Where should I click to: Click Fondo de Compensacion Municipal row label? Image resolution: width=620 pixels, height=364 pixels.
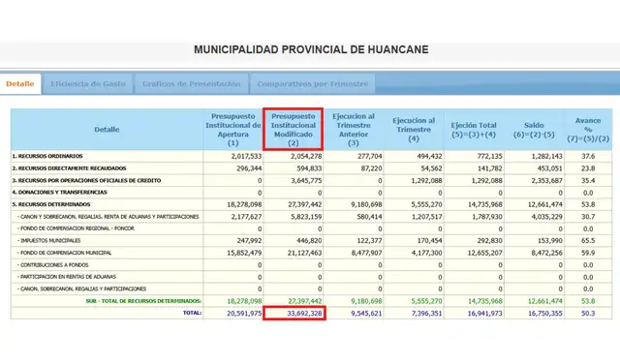pos(65,253)
